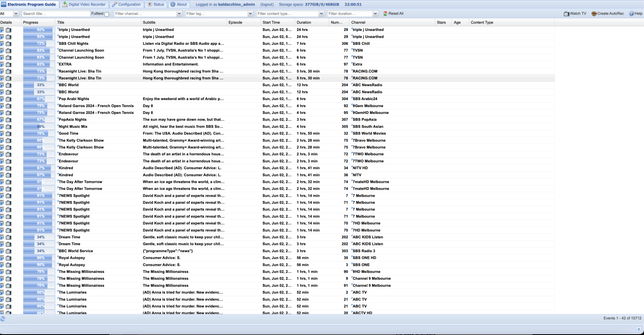Go to the Status tab

coord(156,5)
